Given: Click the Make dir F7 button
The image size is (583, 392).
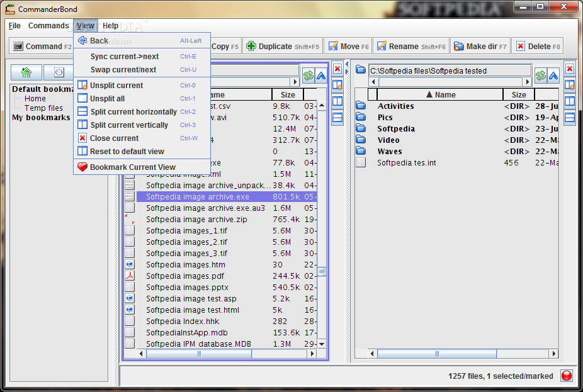Looking at the screenshot, I should coord(480,46).
